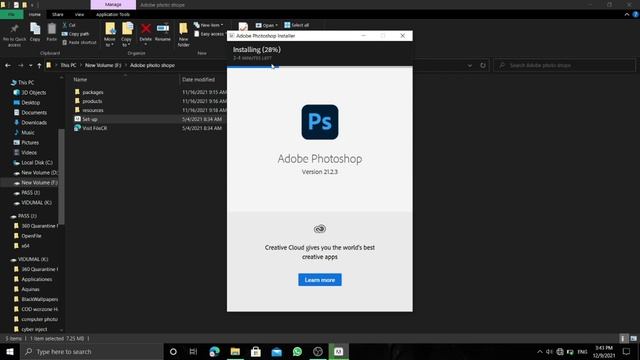Select the Manage contextual tab
Screen dimensions: 640x360
point(113,4)
